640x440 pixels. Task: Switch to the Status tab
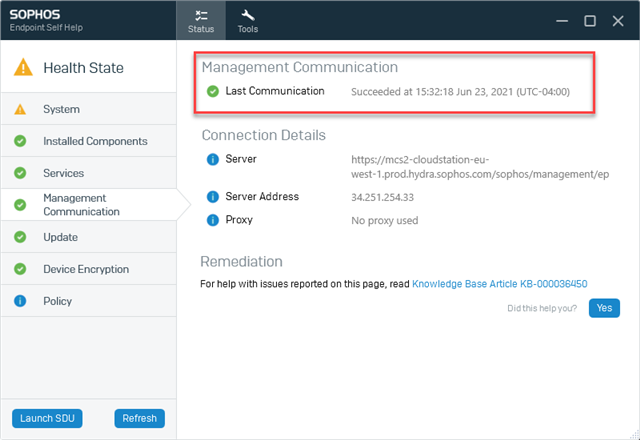point(201,20)
